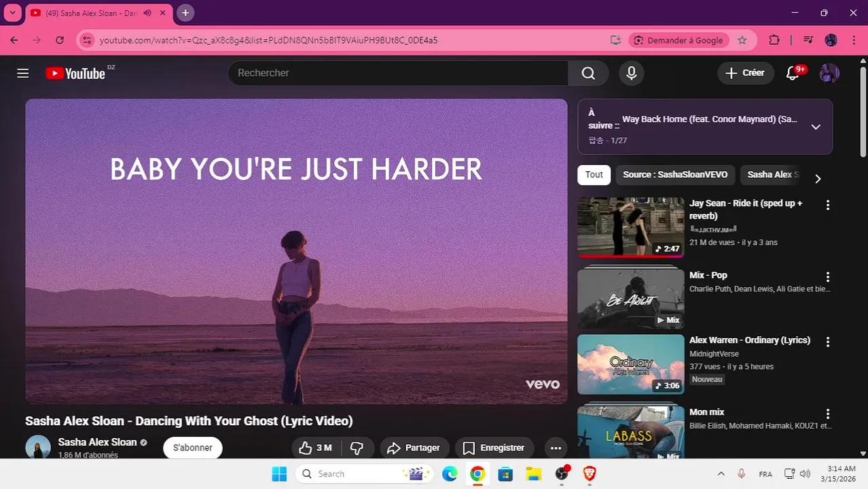
Task: Open Chrome three-dot menu
Action: [854, 40]
